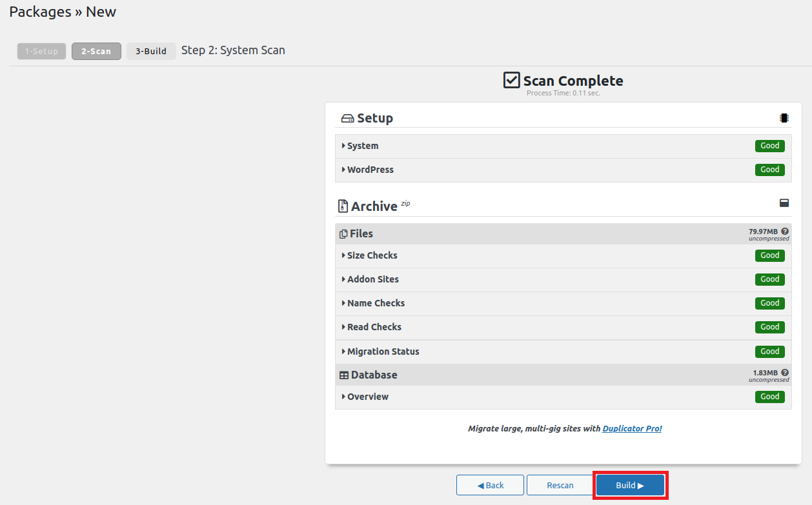Open the Duplicator Pro link
The width and height of the screenshot is (812, 505).
tap(632, 428)
